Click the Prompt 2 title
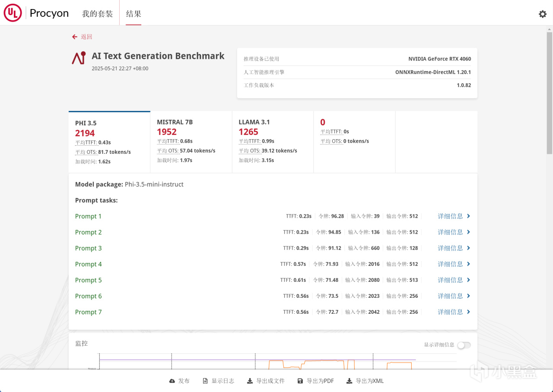 click(88, 232)
